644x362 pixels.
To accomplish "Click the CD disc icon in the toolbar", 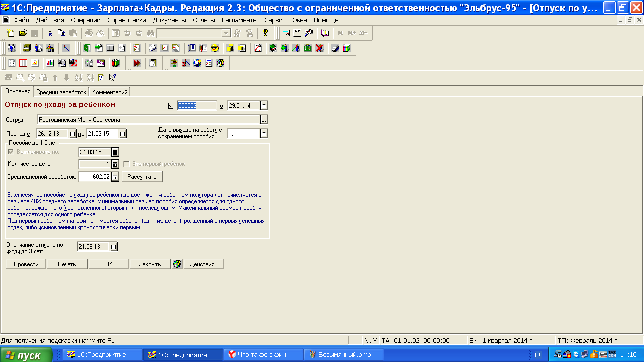I will coord(220,63).
